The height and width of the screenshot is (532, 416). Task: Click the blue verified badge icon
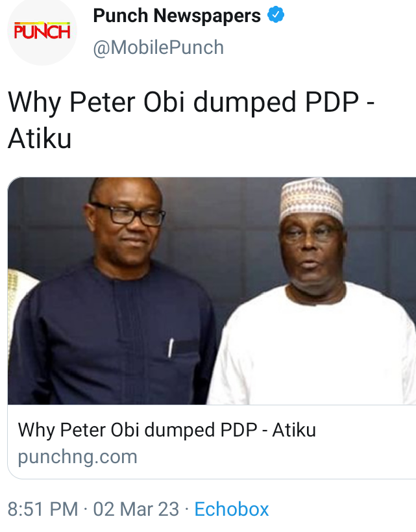tap(276, 14)
